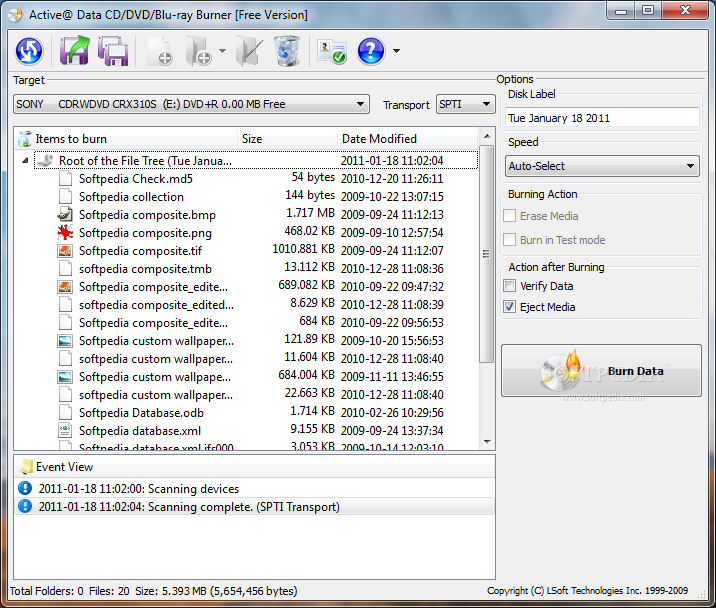The height and width of the screenshot is (608, 716).
Task: Open the add folder dropdown arrow
Action: [222, 51]
